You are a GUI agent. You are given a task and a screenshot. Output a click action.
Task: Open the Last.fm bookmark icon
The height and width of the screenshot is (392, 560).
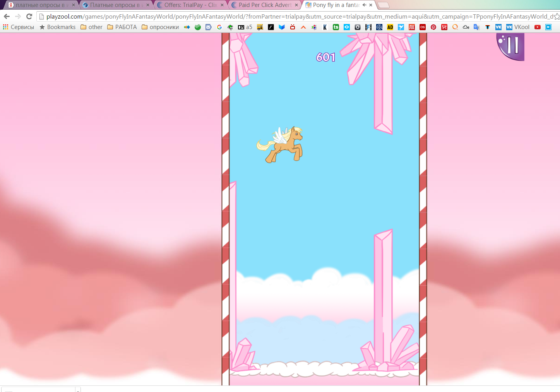click(423, 27)
